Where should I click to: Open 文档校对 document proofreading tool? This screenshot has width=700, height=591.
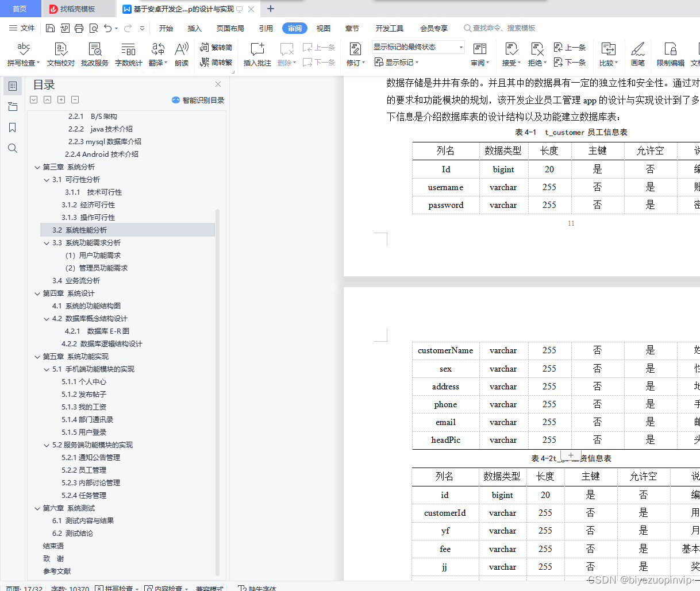[x=60, y=55]
